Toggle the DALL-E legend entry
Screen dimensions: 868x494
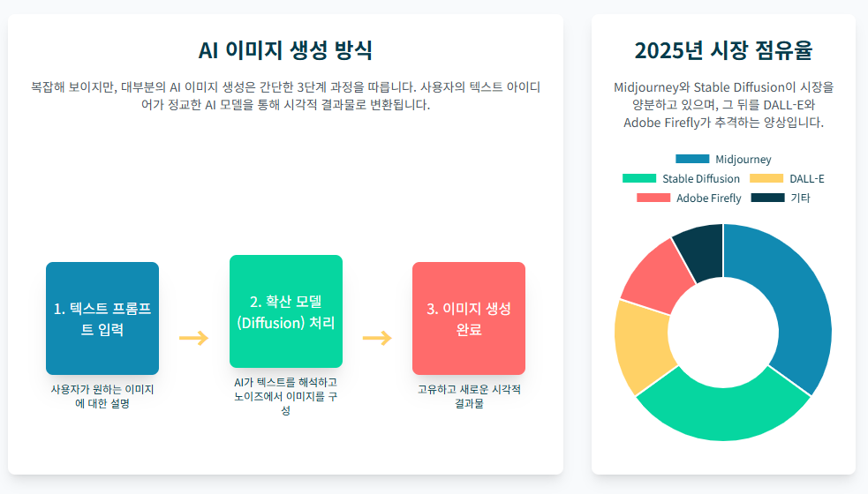pos(787,178)
